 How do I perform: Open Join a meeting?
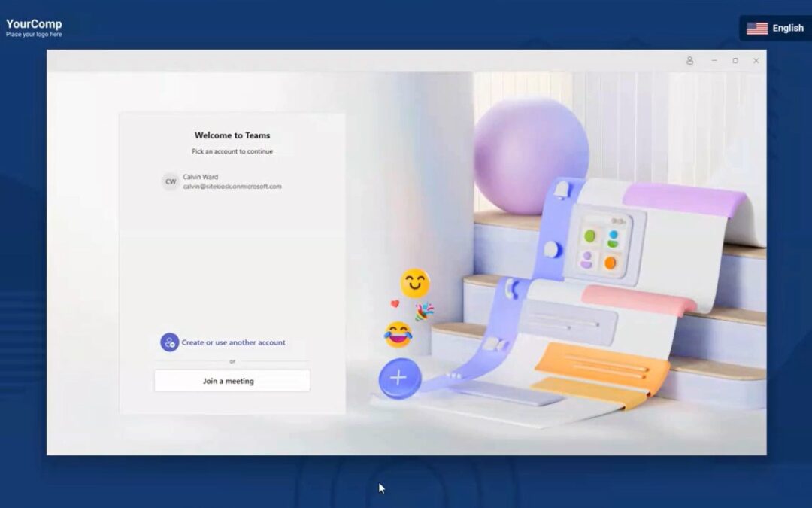click(232, 381)
